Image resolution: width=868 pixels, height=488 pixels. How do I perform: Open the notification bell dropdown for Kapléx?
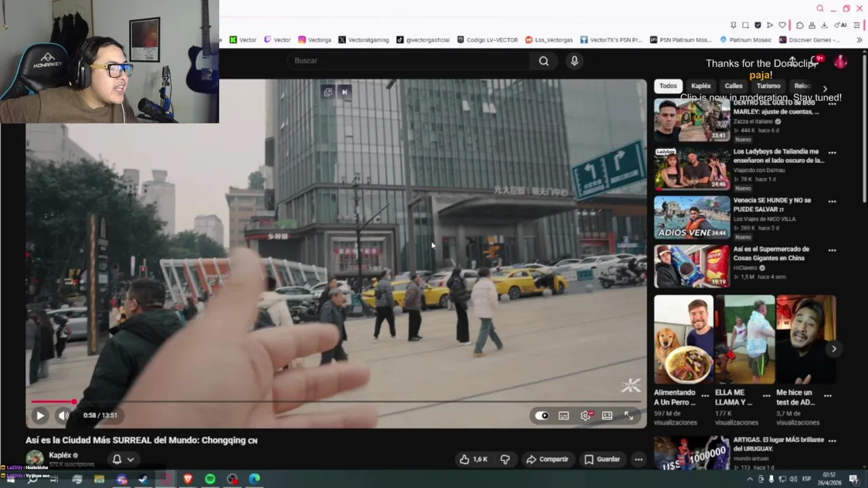point(123,459)
